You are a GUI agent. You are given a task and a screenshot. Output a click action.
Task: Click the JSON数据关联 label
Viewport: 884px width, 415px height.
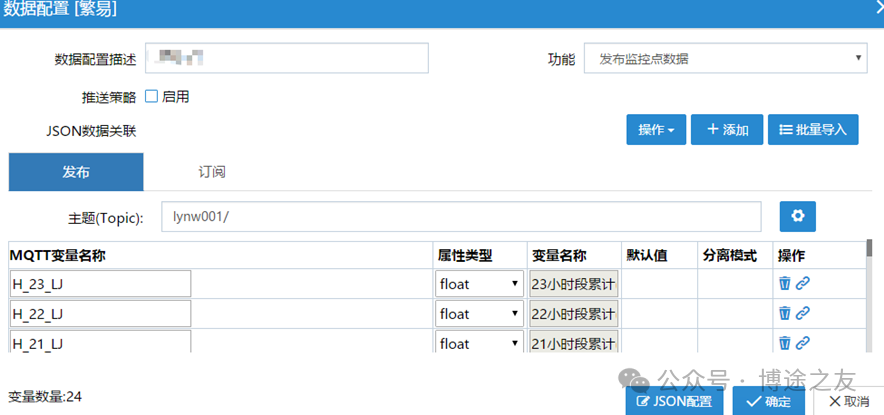pyautogui.click(x=91, y=131)
